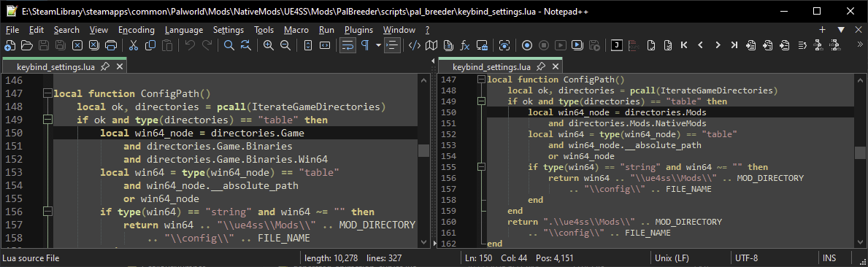The height and width of the screenshot is (267, 868).
Task: Click the black J plugin toolbar icon
Action: 616,45
